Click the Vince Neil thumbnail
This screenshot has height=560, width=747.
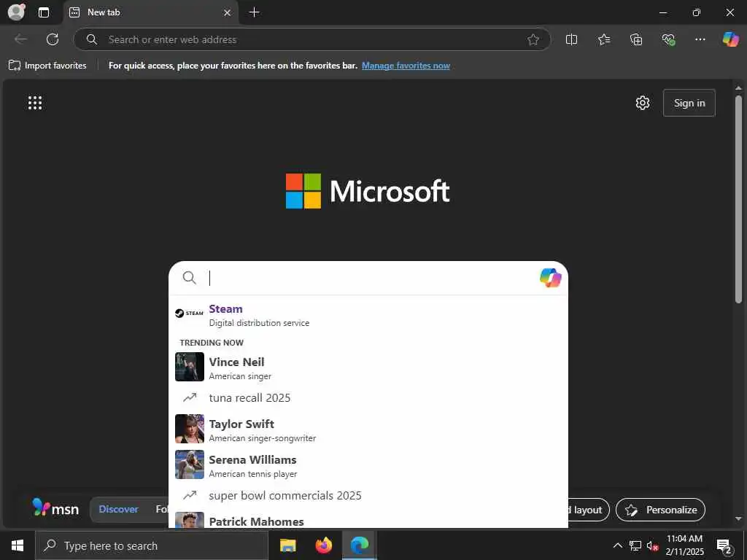click(189, 367)
